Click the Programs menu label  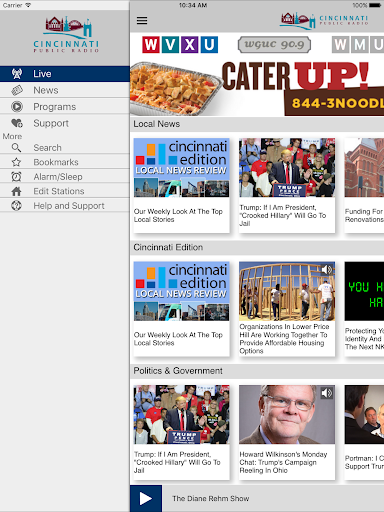[x=55, y=107]
